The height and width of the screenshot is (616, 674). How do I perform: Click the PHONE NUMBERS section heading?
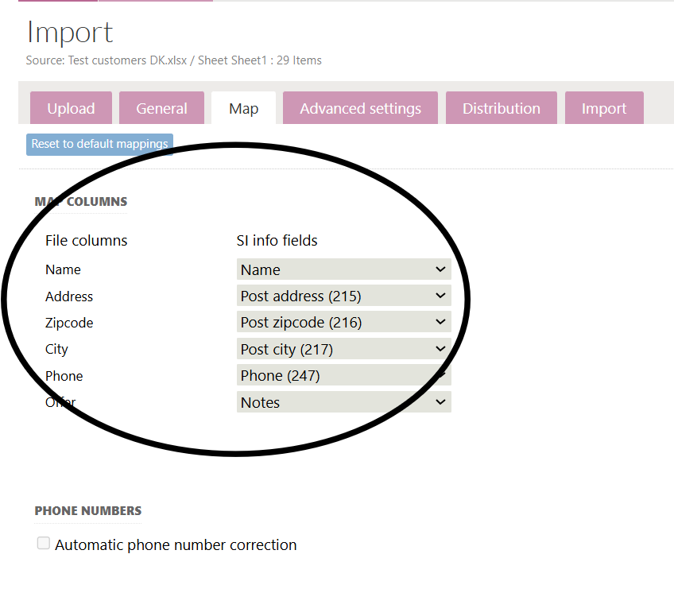[87, 511]
